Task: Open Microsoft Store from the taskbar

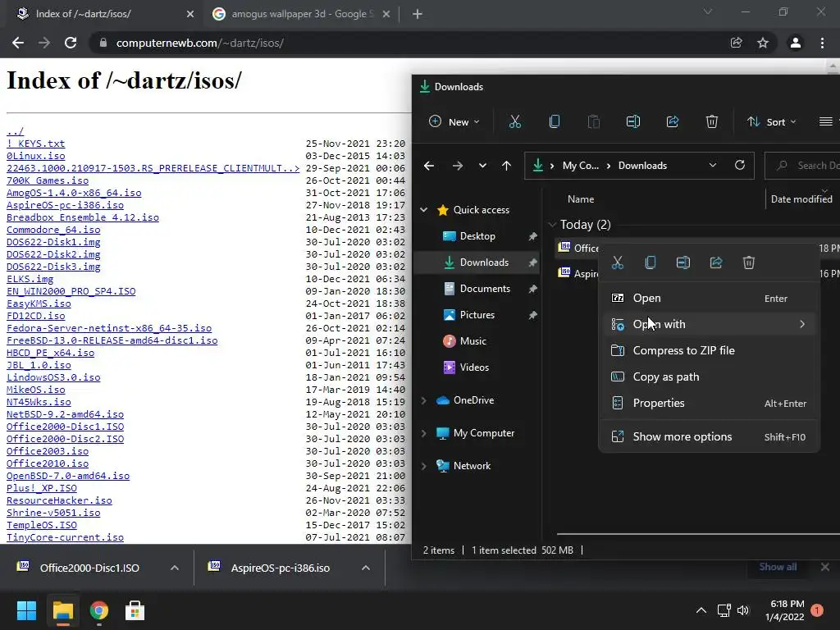Action: pyautogui.click(x=135, y=610)
